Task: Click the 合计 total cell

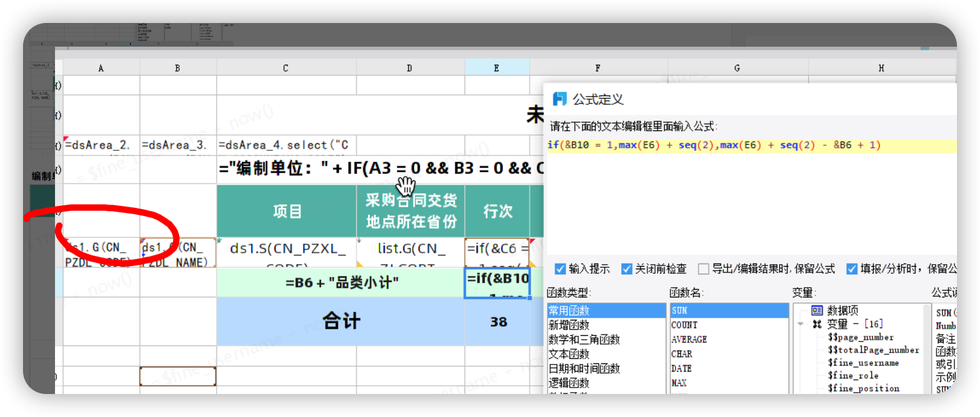Action: pyautogui.click(x=341, y=321)
